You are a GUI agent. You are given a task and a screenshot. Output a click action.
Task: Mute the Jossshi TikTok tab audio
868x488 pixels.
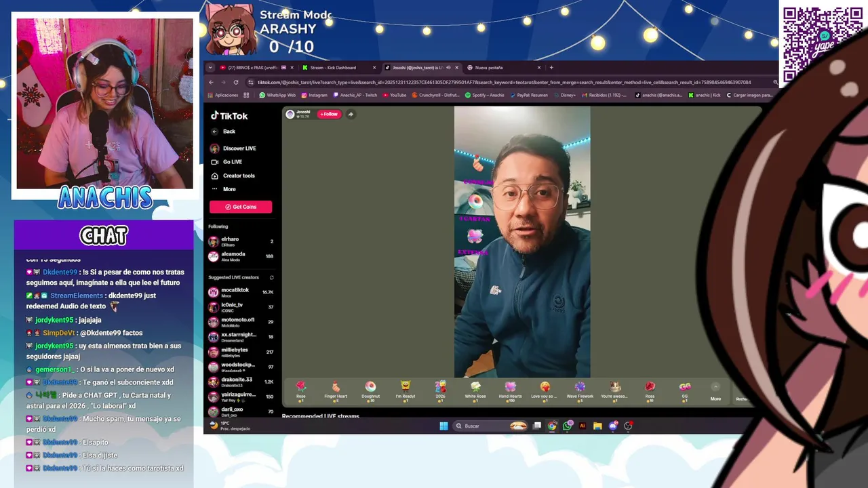point(448,68)
